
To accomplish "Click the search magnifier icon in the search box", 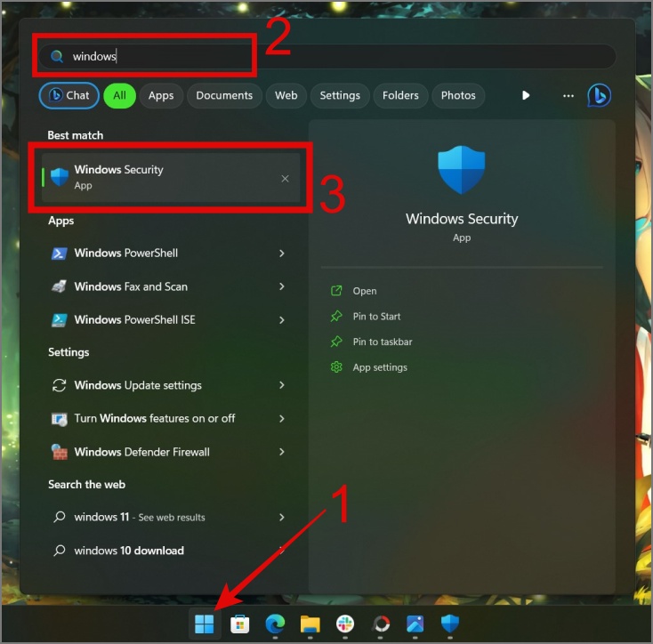I will click(x=57, y=56).
